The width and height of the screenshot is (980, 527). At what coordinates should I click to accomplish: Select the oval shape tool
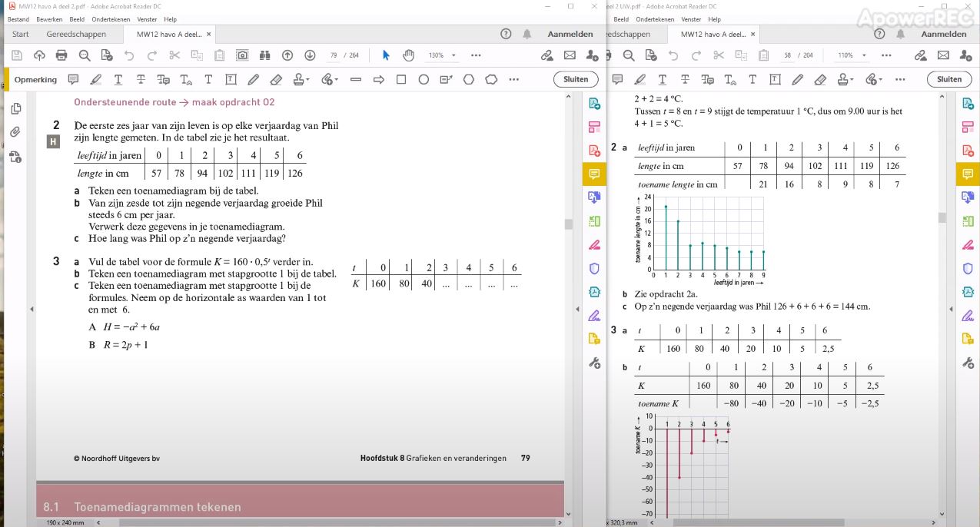pos(424,79)
